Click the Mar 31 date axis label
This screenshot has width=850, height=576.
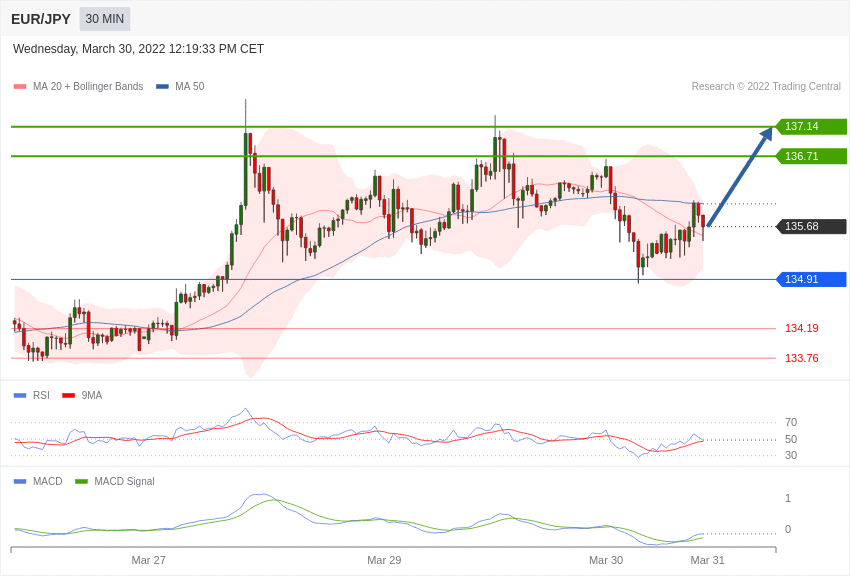(x=707, y=560)
